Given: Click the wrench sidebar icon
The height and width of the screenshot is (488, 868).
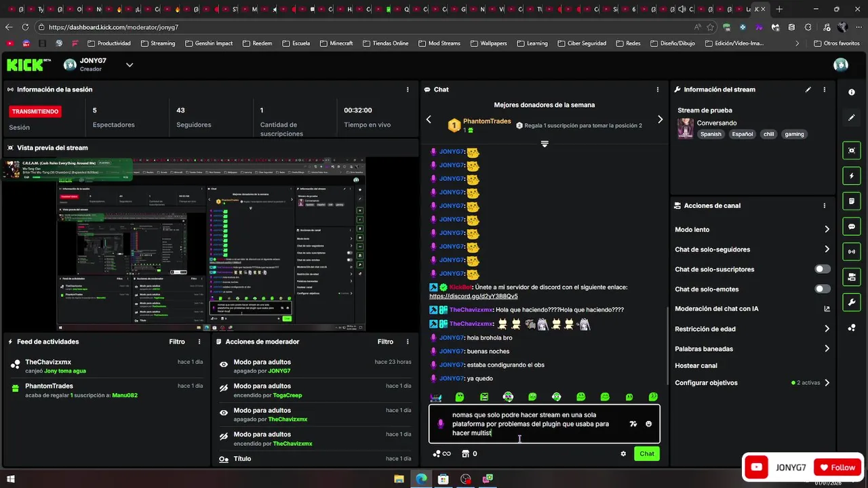Looking at the screenshot, I should pos(852,302).
